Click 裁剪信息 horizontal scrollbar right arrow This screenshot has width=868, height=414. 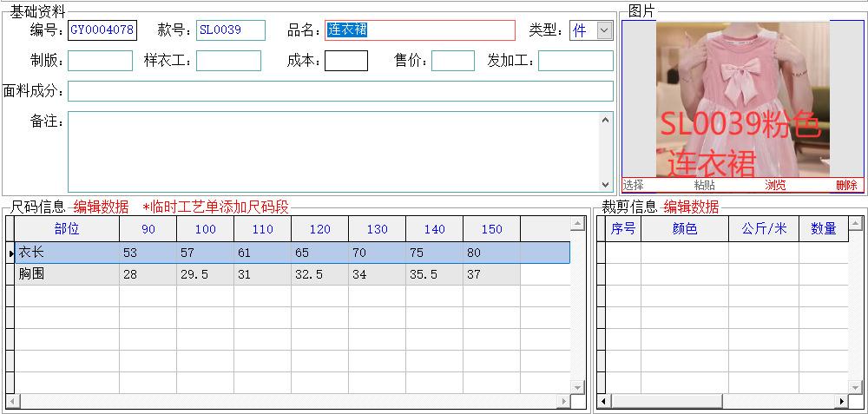click(x=842, y=401)
